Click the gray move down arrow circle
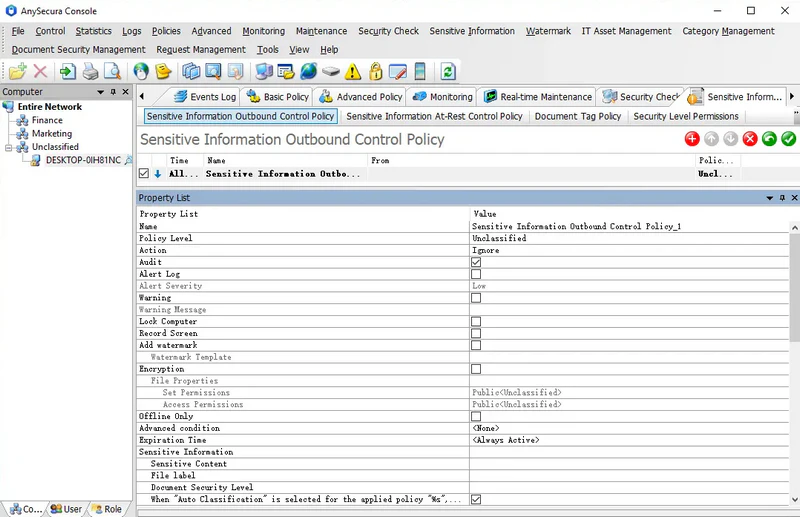This screenshot has width=800, height=517. (x=731, y=139)
